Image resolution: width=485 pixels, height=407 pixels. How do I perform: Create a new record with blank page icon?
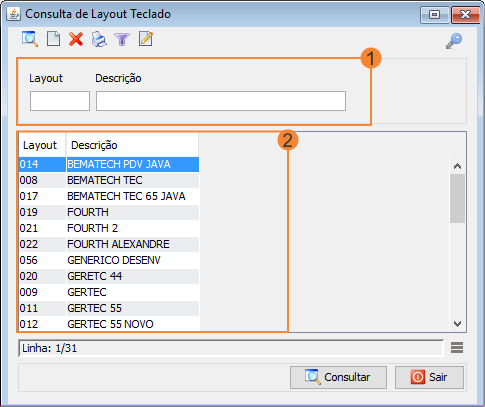click(53, 39)
